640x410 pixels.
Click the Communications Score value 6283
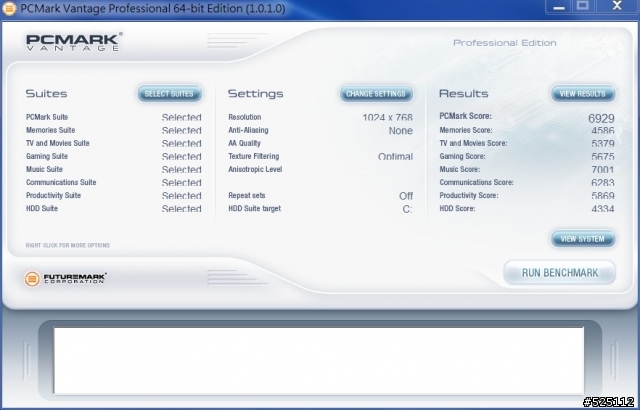click(603, 183)
